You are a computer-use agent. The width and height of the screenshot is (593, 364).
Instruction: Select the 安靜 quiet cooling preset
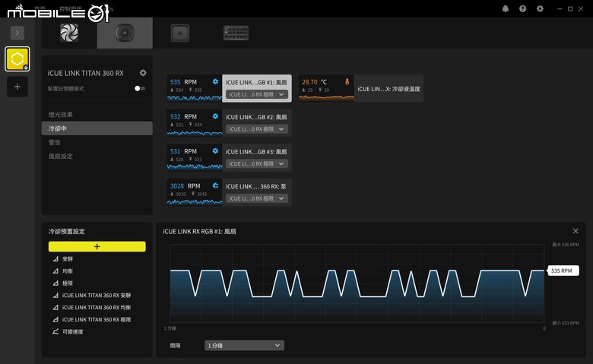pyautogui.click(x=68, y=259)
